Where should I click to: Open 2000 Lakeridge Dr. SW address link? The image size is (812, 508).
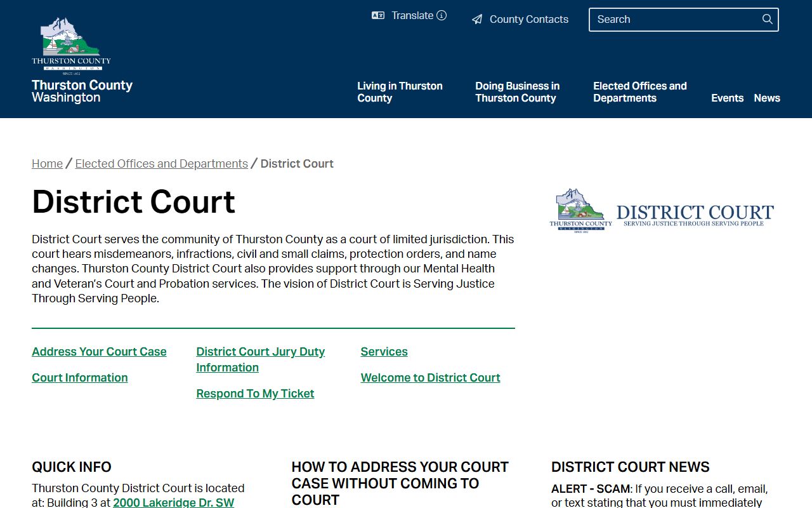[x=174, y=502]
